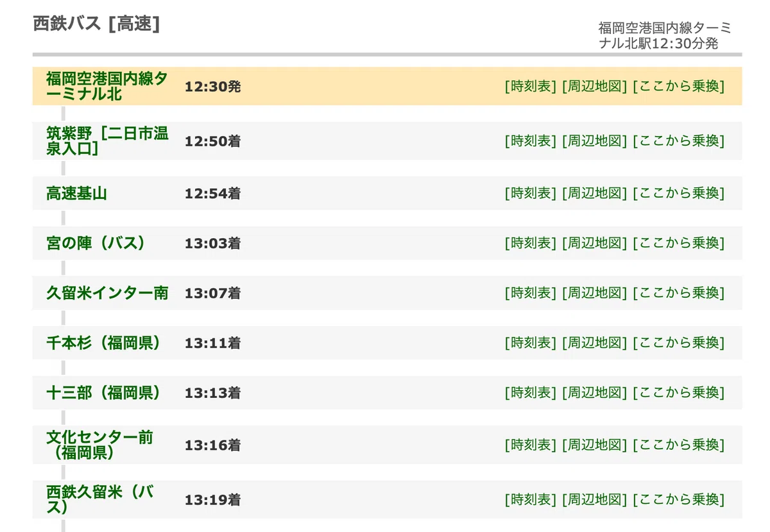Open 周辺地図 for 福岡空港国内線ターミナル北
Viewport: 770px width, 532px height.
[x=594, y=86]
